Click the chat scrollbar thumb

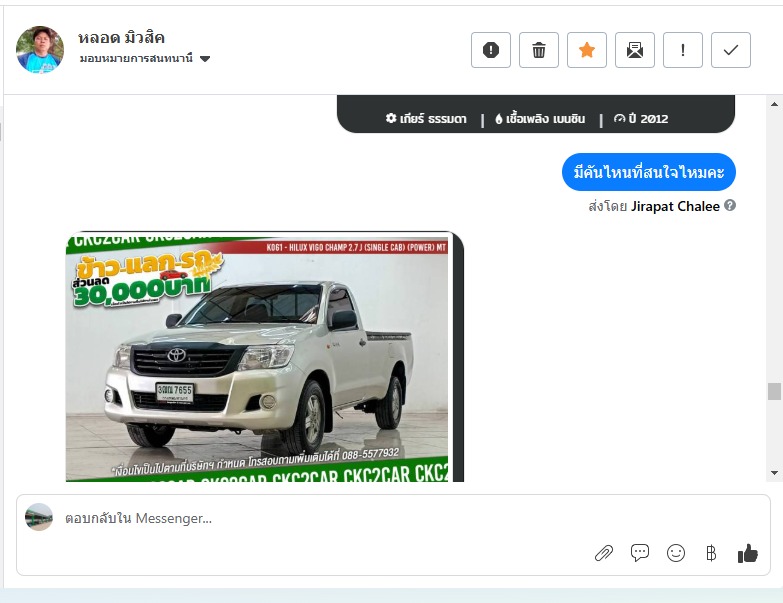pos(774,391)
